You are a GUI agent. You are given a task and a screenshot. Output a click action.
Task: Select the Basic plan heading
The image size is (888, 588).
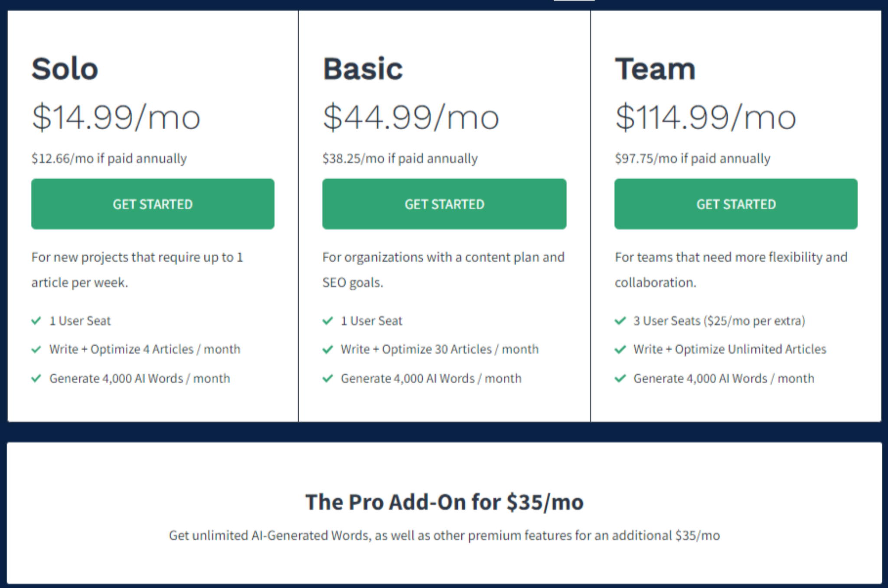pyautogui.click(x=363, y=69)
